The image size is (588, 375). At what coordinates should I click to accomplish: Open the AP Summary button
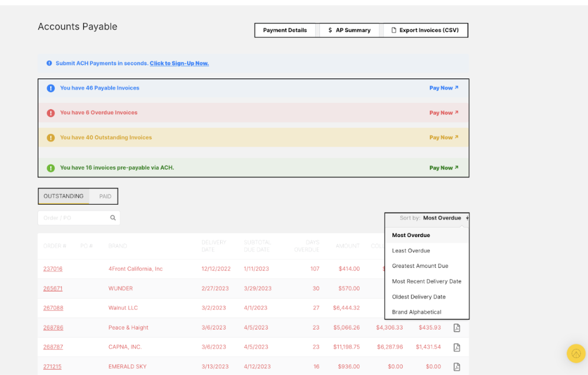[349, 31]
